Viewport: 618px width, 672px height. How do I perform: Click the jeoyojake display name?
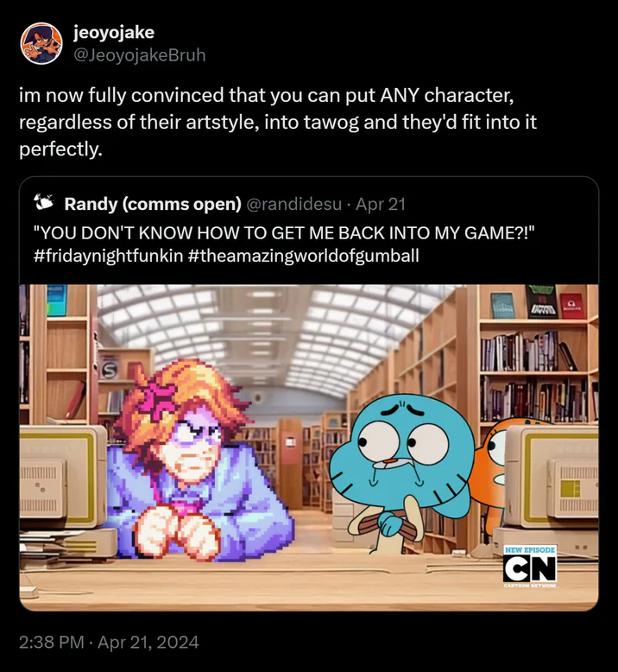click(x=113, y=32)
